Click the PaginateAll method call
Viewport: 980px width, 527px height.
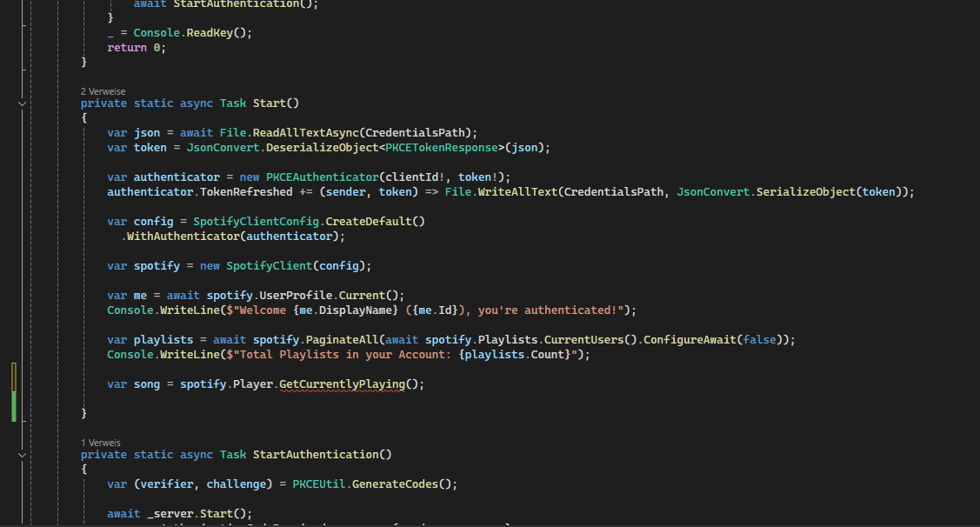(343, 339)
